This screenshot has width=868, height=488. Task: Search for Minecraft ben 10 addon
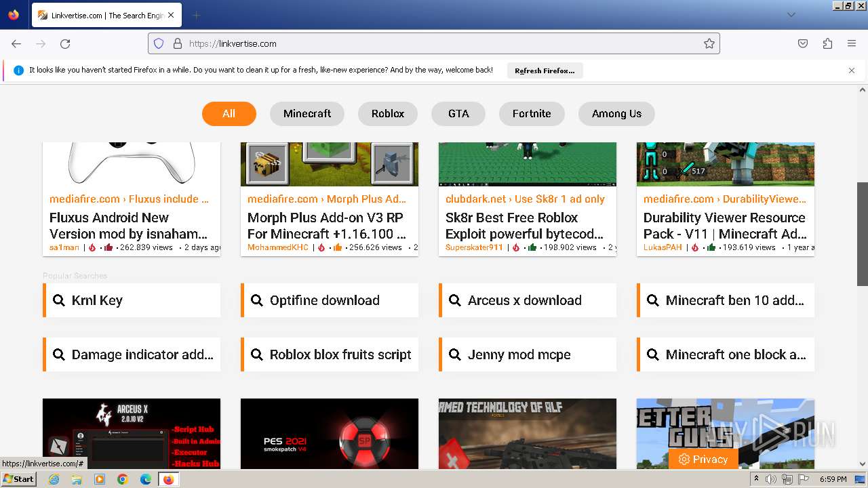pyautogui.click(x=726, y=300)
